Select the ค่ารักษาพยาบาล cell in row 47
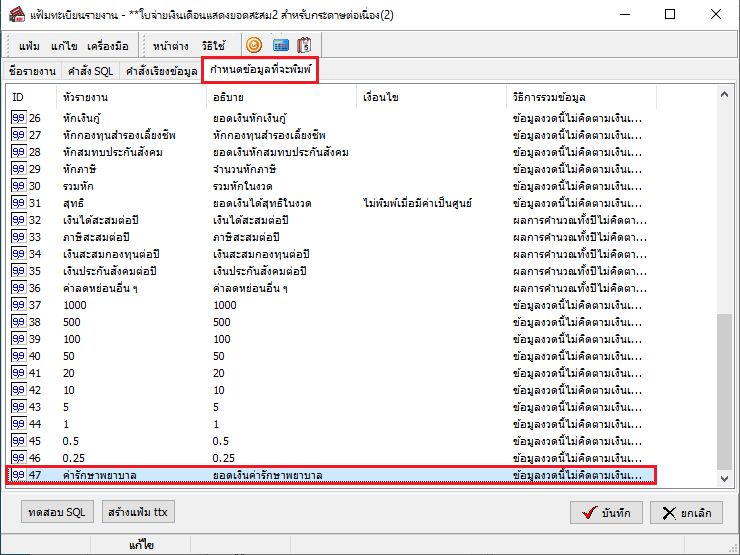The height and width of the screenshot is (555, 740). click(100, 475)
